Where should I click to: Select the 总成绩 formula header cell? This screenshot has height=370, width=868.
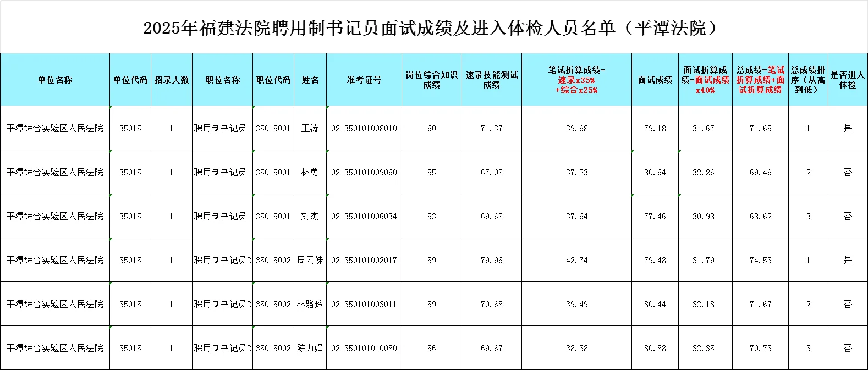tap(760, 80)
